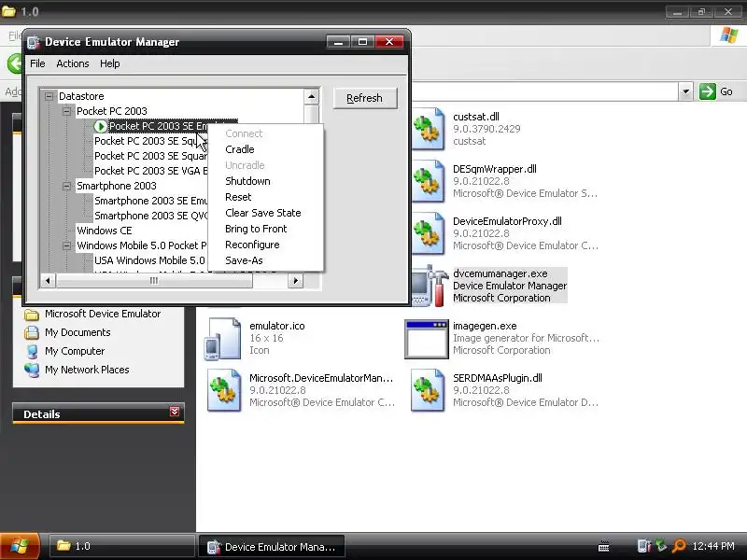This screenshot has height=560, width=747.
Task: Switch to 1.0 folder taskbar button
Action: 122,546
